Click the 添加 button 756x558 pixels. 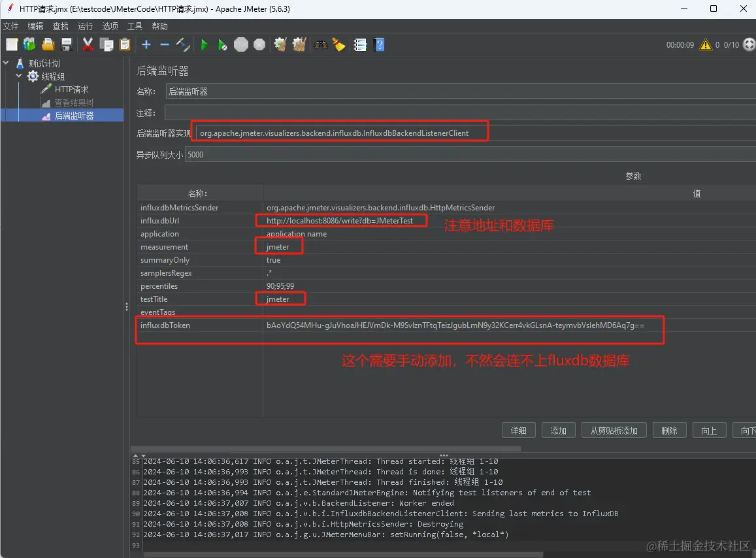pyautogui.click(x=558, y=430)
